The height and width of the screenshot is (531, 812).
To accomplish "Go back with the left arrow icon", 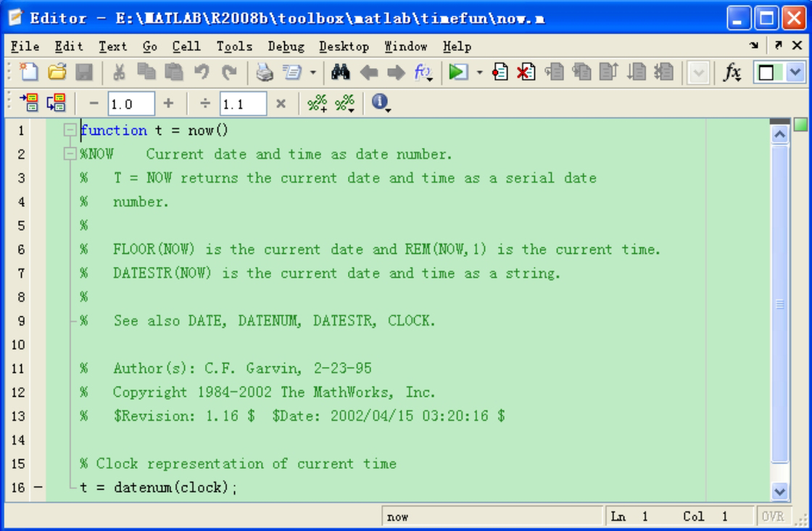I will click(x=369, y=73).
